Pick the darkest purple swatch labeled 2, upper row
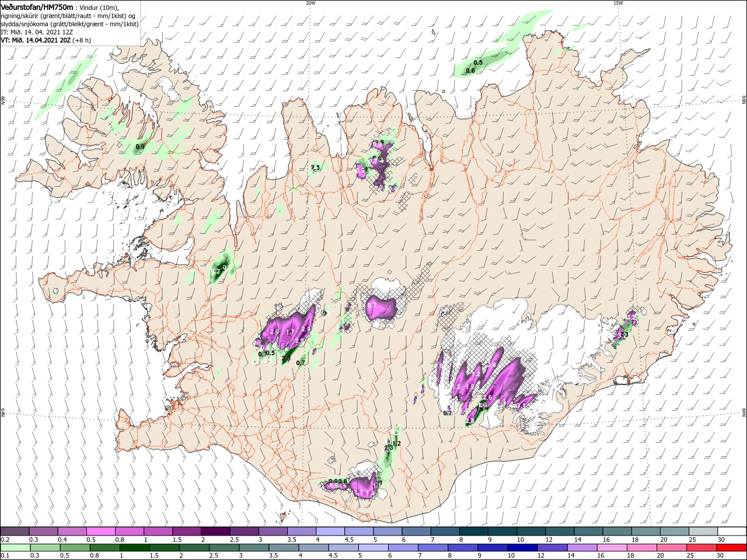Screen dimensions: 747x560 click(x=215, y=532)
